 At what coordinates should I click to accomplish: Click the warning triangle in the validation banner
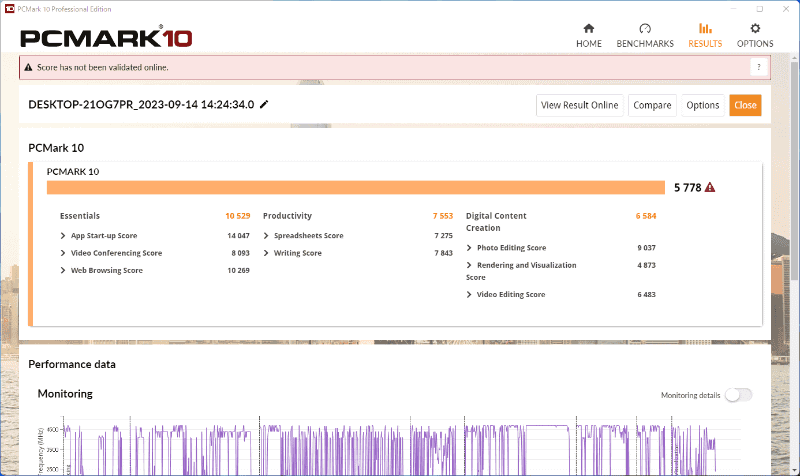(29, 67)
